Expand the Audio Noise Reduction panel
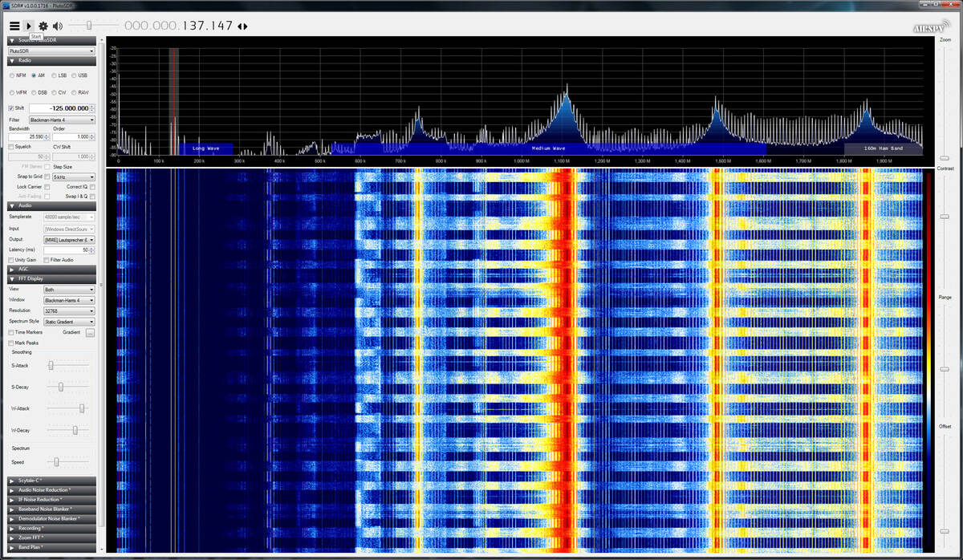The image size is (963, 560). [45, 490]
